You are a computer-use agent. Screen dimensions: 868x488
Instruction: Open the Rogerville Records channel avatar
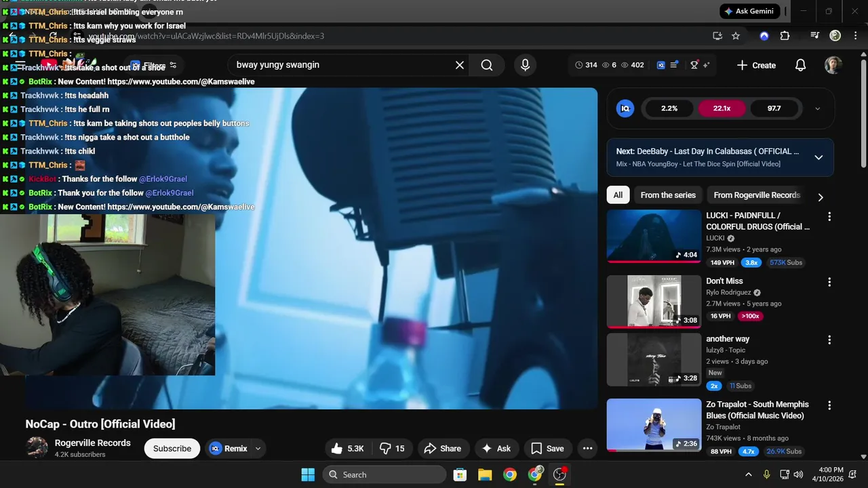pyautogui.click(x=37, y=448)
